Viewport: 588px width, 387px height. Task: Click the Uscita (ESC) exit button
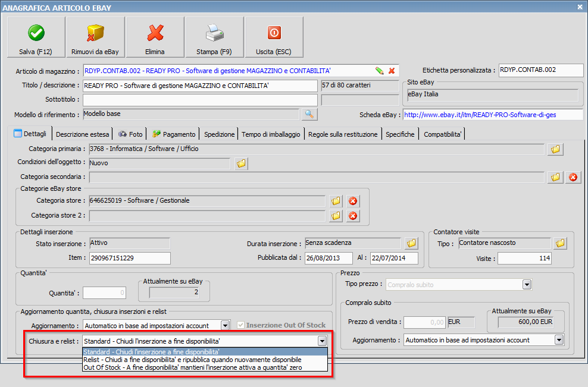274,37
